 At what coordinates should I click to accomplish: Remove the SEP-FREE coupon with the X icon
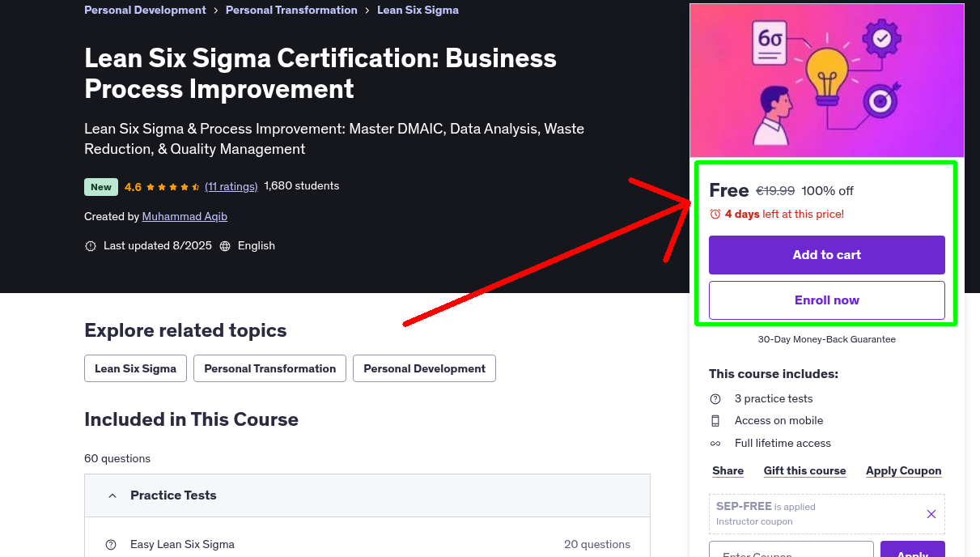click(x=931, y=514)
